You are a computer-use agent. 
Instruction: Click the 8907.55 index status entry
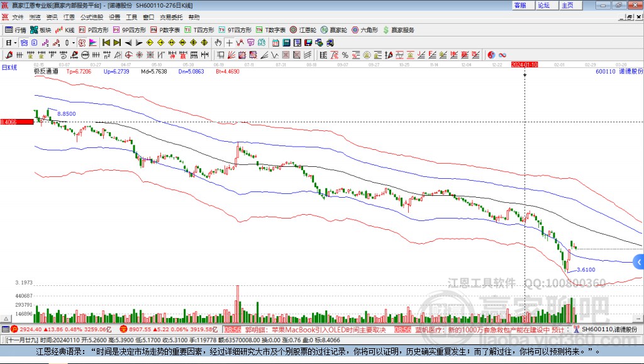click(169, 329)
